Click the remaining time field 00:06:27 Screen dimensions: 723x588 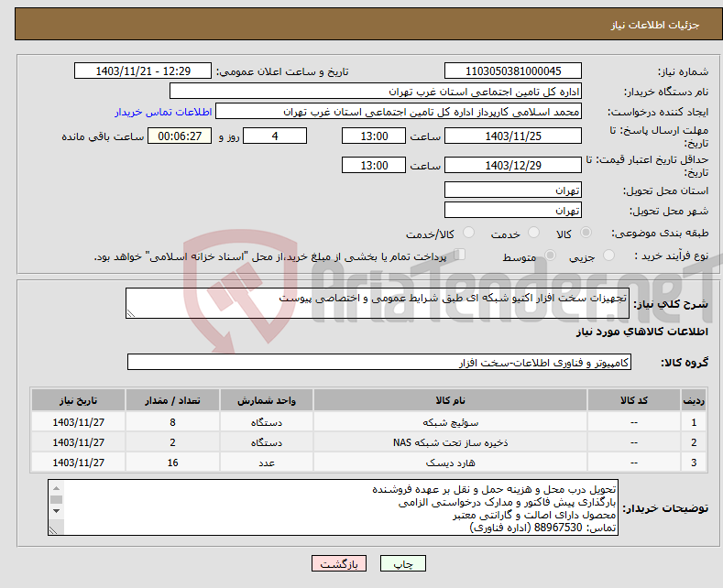click(x=180, y=136)
